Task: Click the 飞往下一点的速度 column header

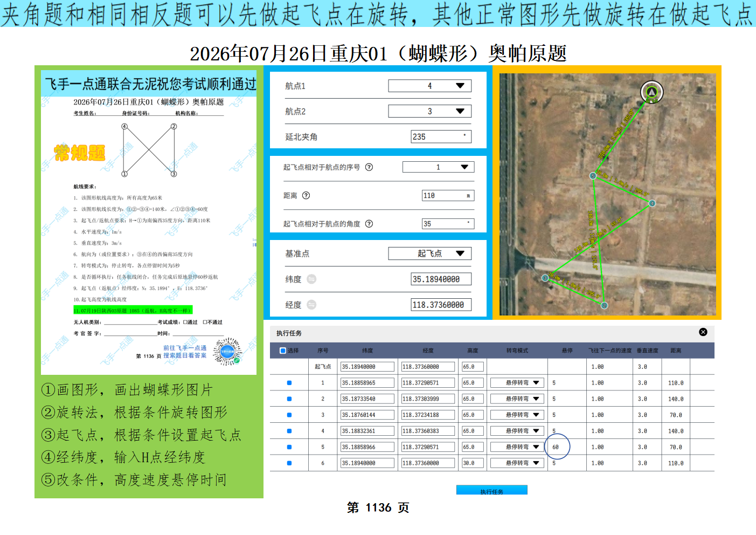Action: (610, 351)
